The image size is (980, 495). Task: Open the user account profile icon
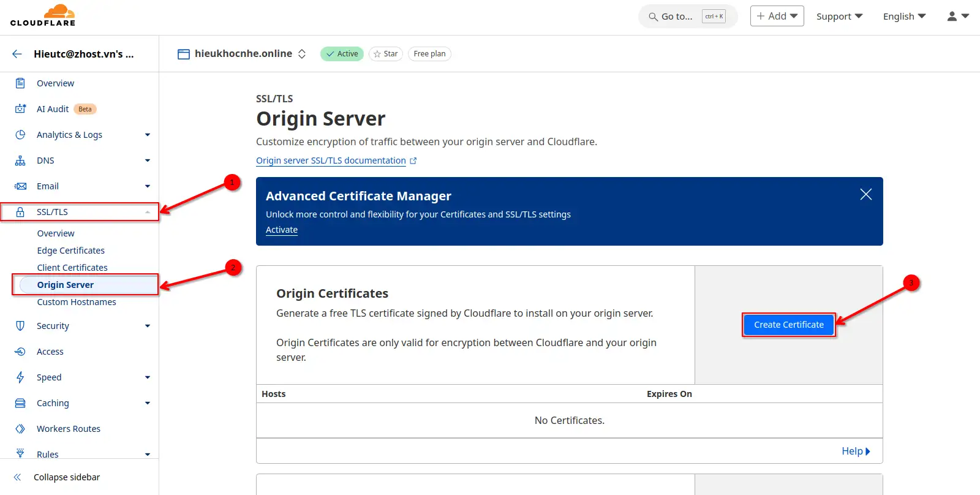pos(957,17)
